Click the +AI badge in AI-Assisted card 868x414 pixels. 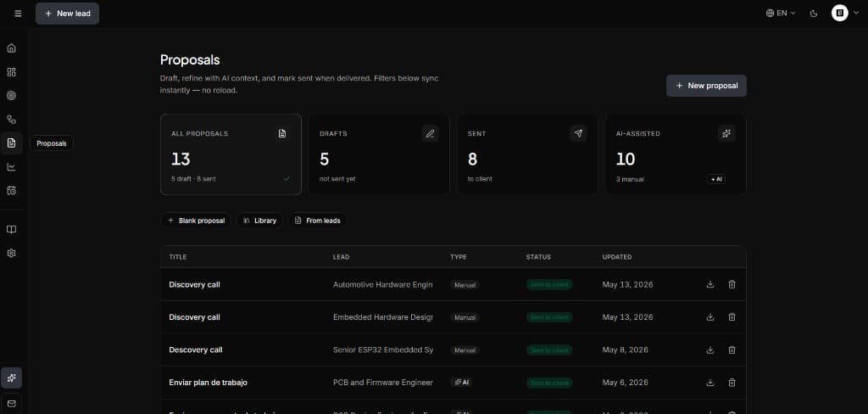pos(715,179)
